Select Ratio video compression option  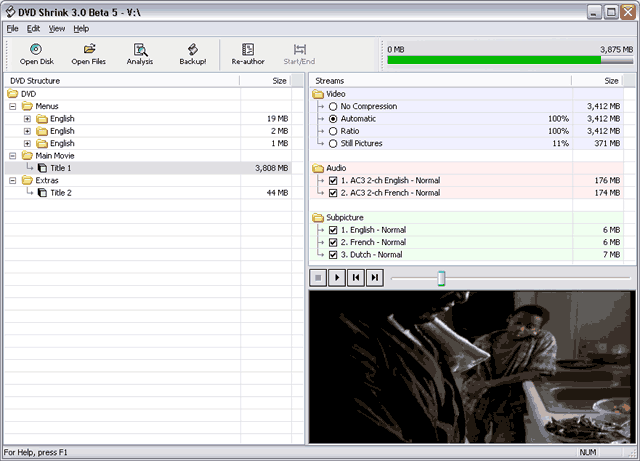click(x=333, y=131)
